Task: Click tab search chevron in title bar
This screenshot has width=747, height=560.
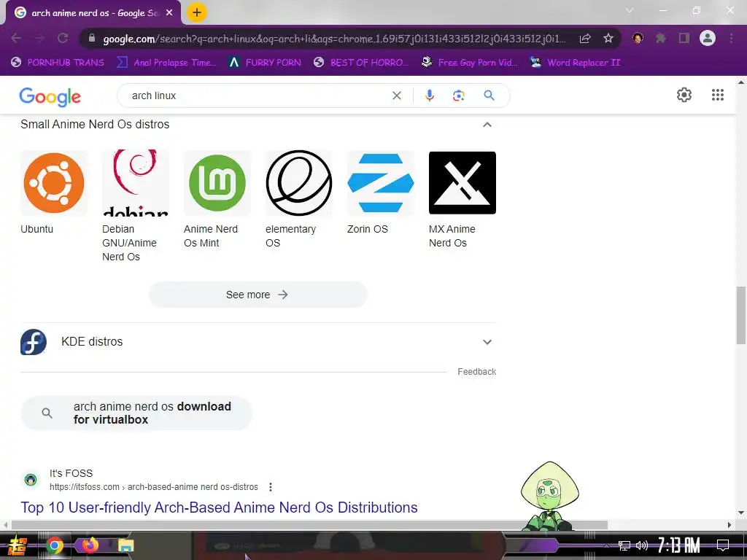Action: tap(630, 10)
